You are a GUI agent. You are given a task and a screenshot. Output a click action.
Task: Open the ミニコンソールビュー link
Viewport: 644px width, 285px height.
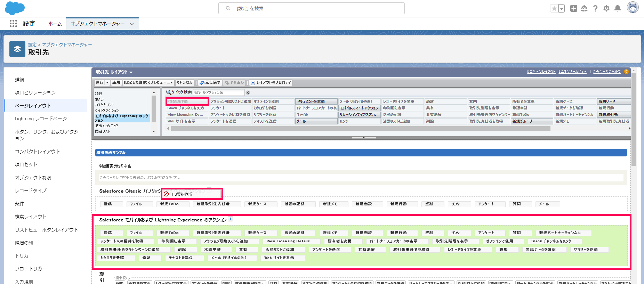click(572, 72)
